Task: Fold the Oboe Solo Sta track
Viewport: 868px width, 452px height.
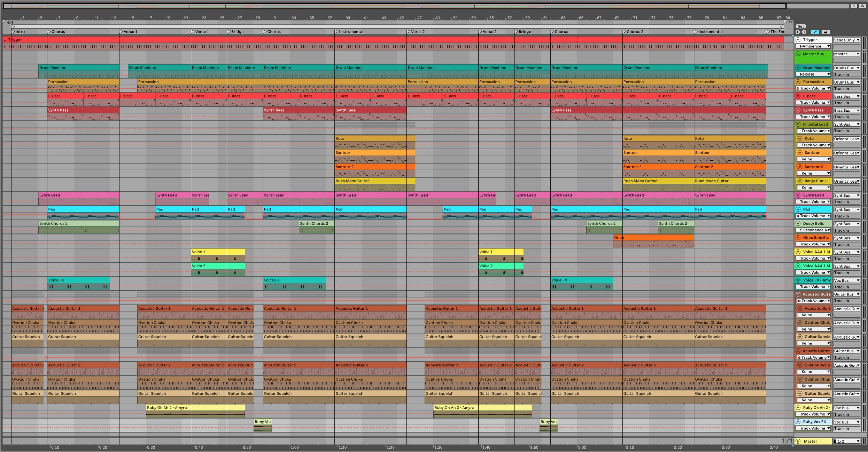Action: [798, 238]
